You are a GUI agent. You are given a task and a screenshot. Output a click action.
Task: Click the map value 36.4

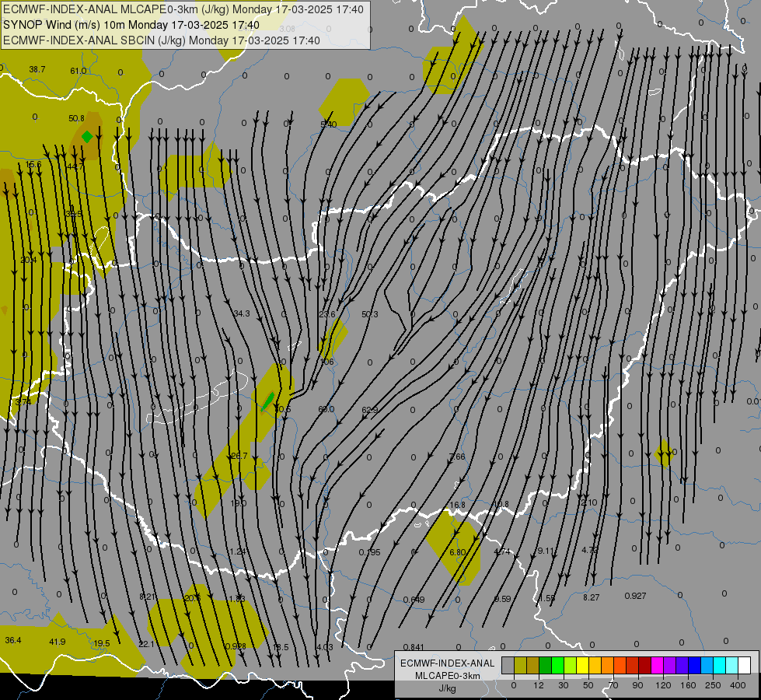[x=13, y=640]
